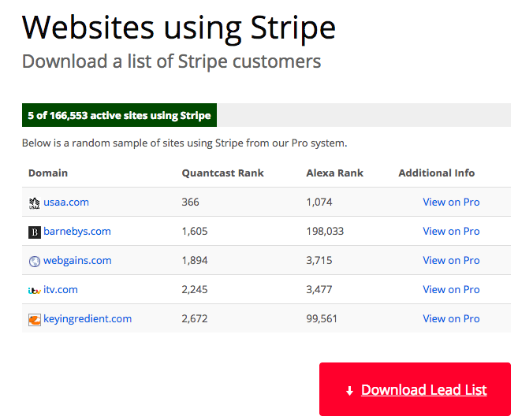
Task: Click the random sample description text
Action: click(184, 143)
